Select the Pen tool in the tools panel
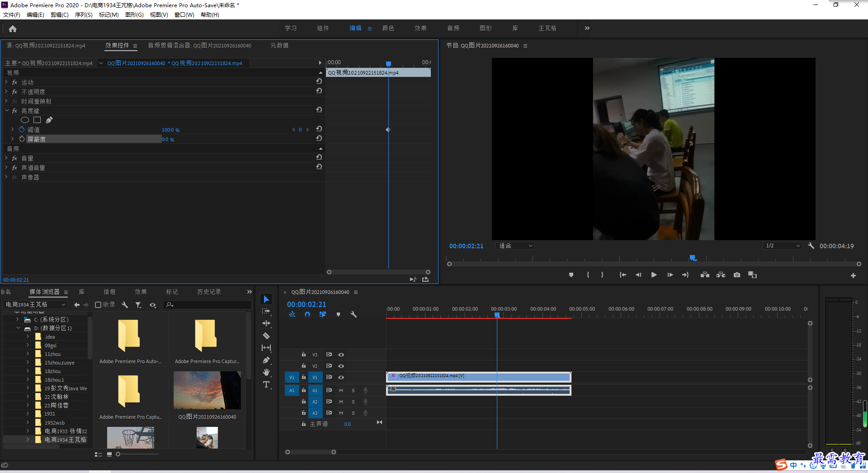Screen dimensions: 868x473 [x=266, y=360]
